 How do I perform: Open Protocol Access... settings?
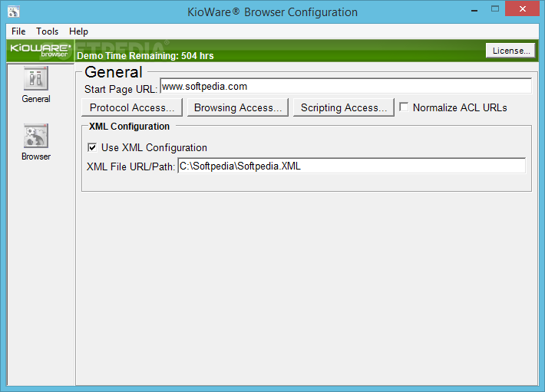pos(132,107)
